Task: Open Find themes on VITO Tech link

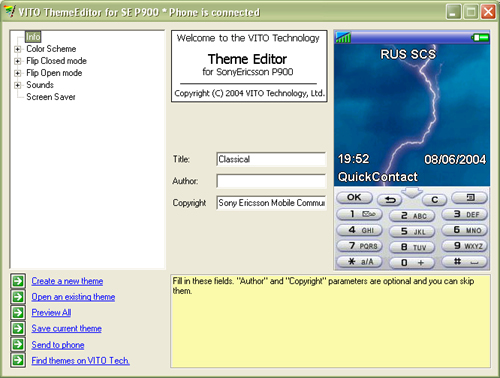Action: 81,360
